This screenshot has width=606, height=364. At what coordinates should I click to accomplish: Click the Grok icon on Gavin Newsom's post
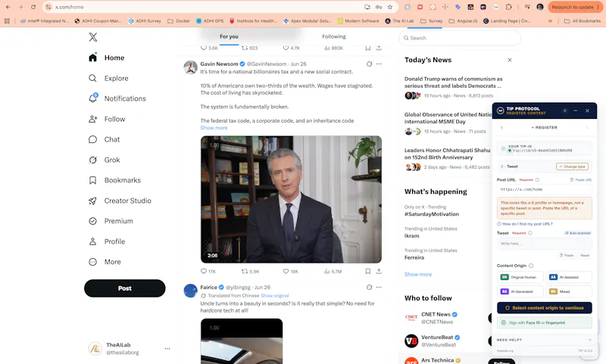click(x=369, y=64)
